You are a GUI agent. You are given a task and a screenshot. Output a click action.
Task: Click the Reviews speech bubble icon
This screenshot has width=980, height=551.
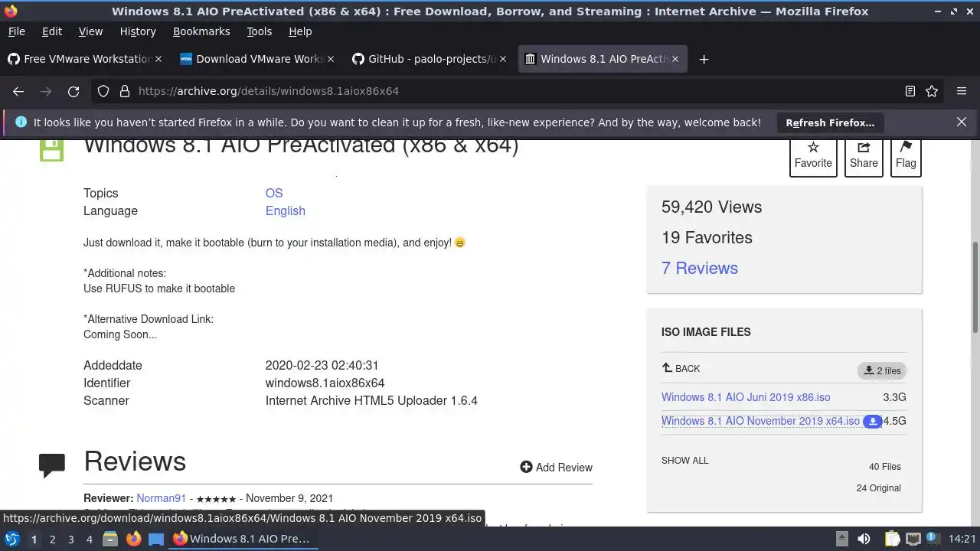52,465
